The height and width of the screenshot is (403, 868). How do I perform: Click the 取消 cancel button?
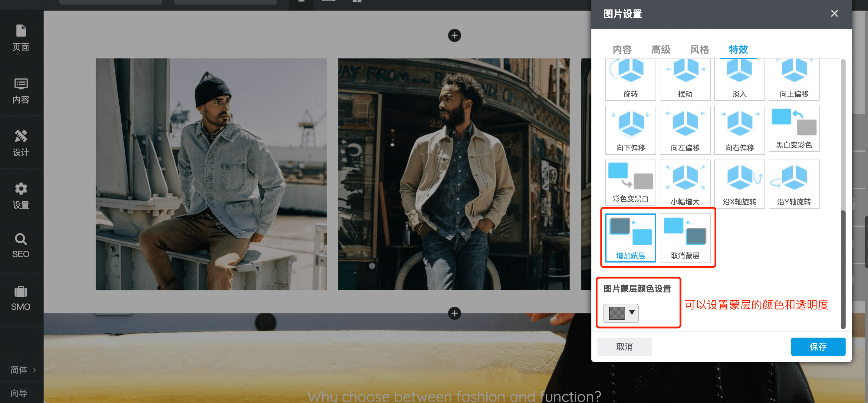pos(624,346)
